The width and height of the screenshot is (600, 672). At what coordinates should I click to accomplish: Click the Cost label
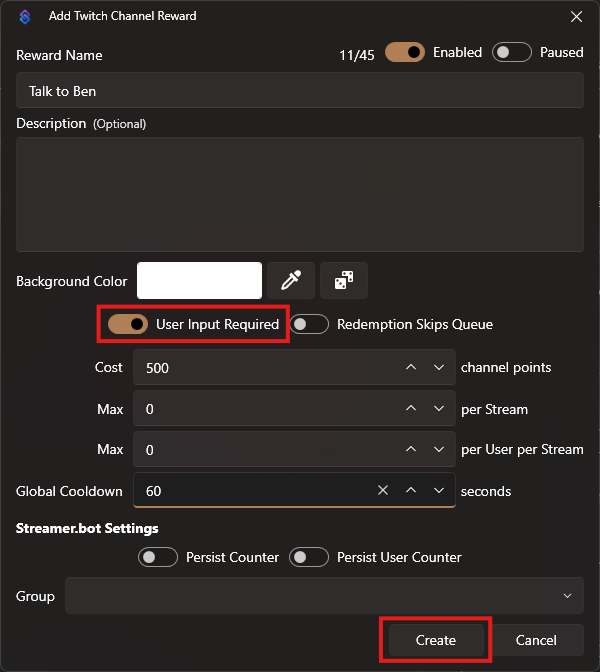point(108,367)
